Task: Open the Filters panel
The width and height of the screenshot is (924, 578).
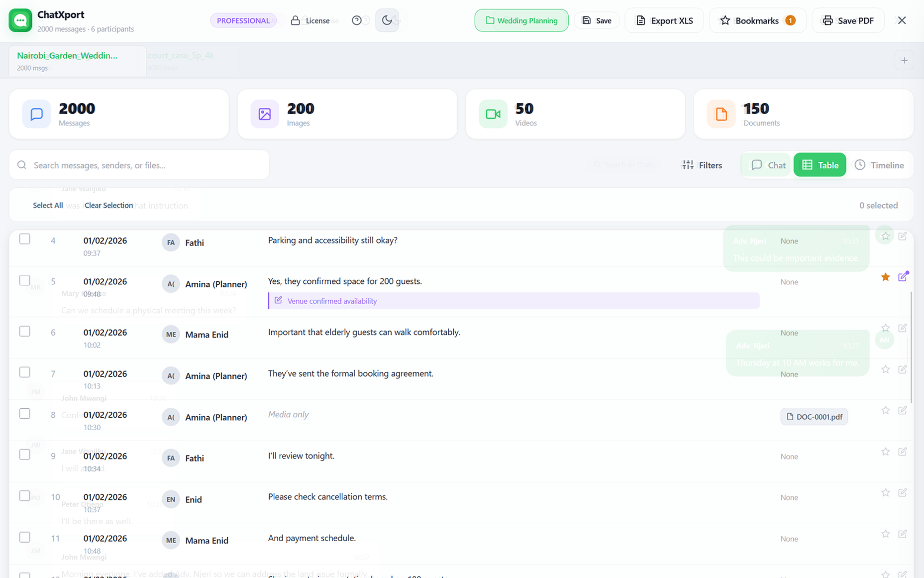Action: [702, 165]
